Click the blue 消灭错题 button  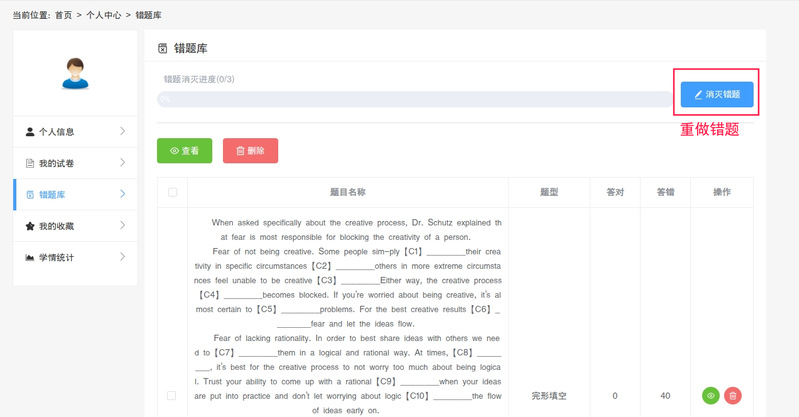coord(717,94)
